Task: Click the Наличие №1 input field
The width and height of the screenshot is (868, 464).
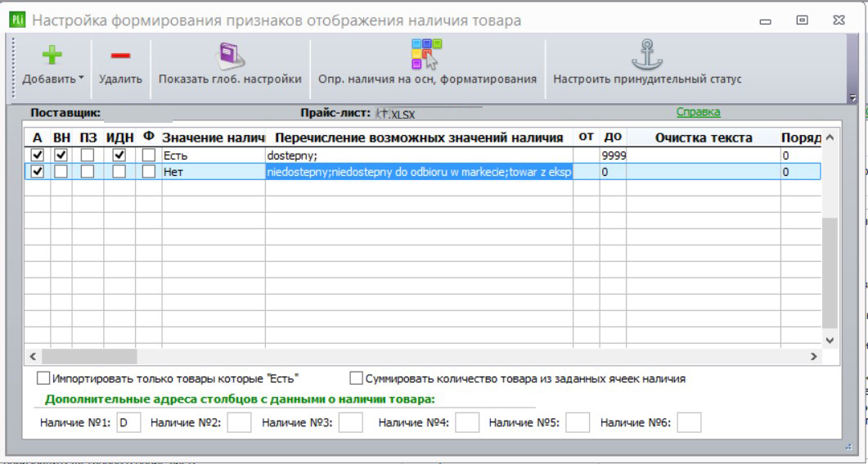Action: click(128, 422)
